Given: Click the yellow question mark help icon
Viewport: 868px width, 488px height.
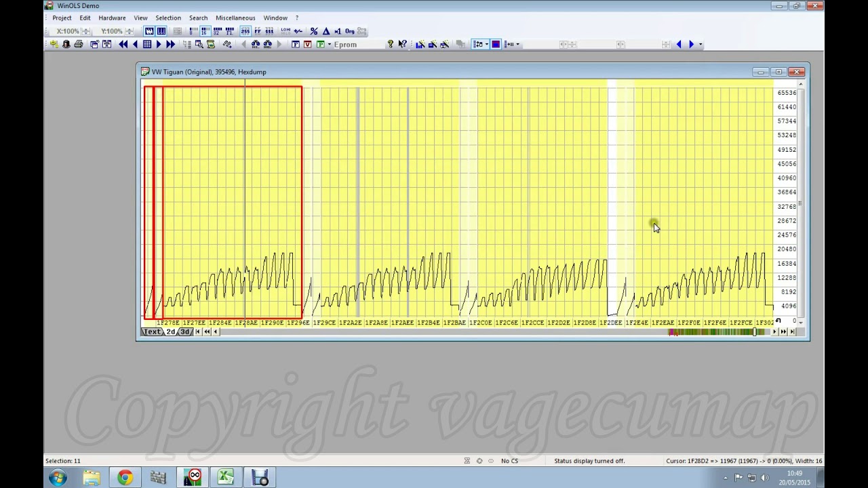Looking at the screenshot, I should click(391, 44).
